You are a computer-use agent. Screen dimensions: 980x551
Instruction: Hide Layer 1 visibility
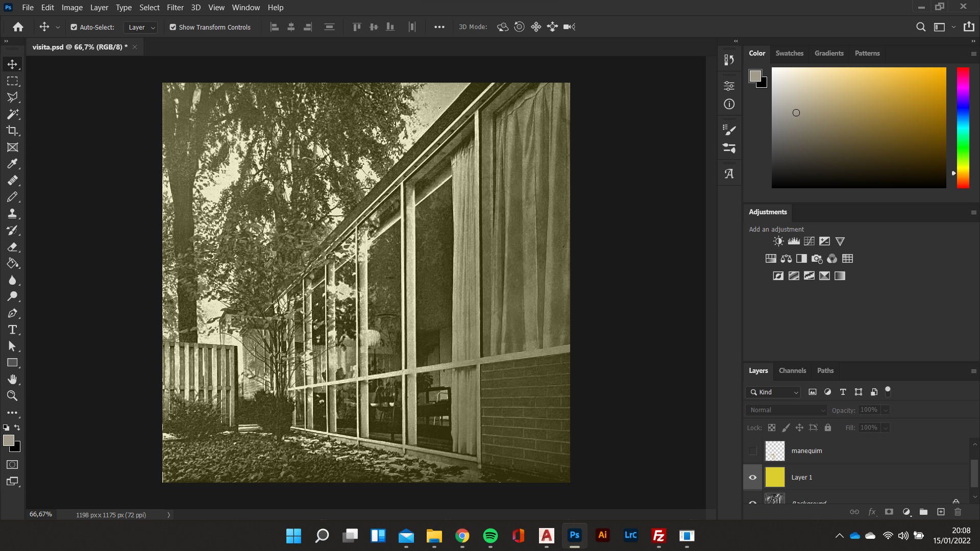pyautogui.click(x=752, y=478)
